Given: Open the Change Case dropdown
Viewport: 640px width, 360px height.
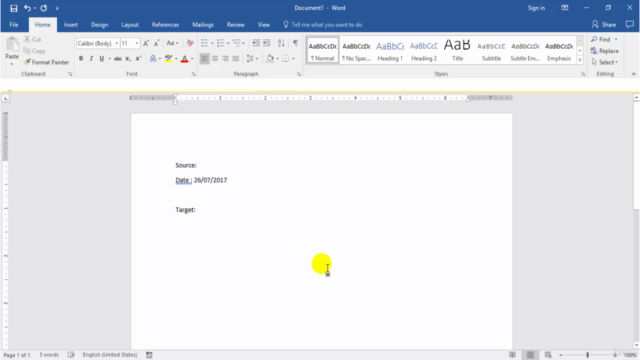Looking at the screenshot, I should (x=172, y=43).
